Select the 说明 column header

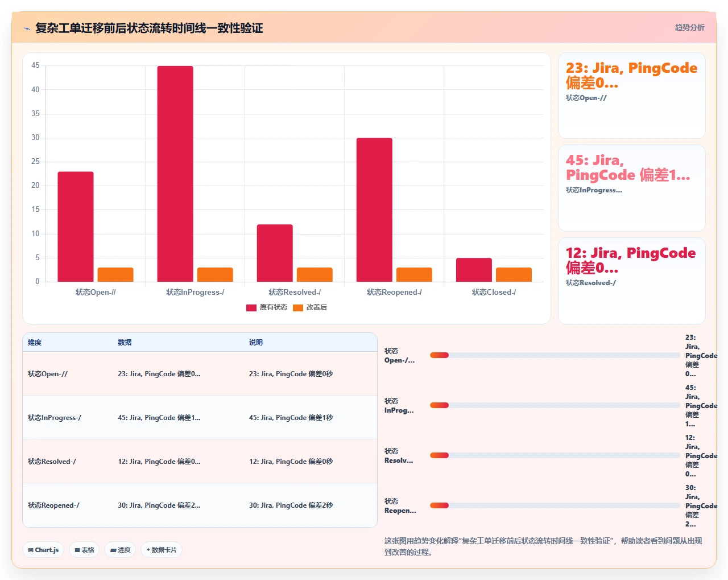click(256, 343)
